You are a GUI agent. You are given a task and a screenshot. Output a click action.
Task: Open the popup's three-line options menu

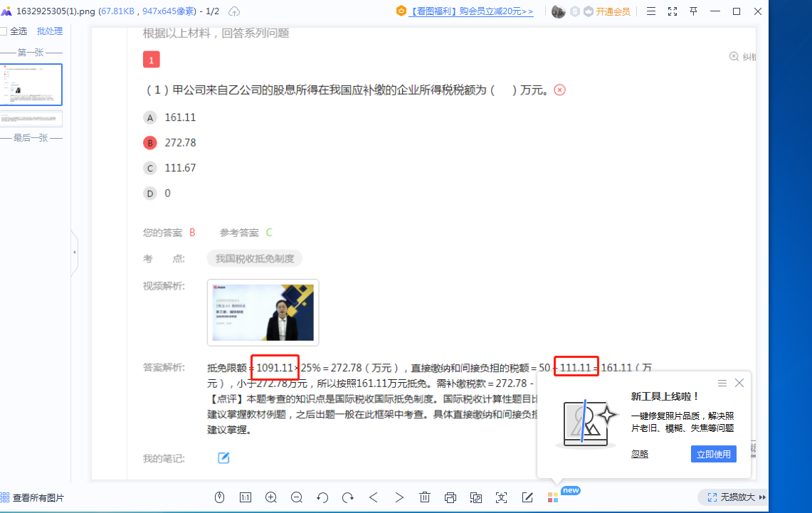[722, 383]
